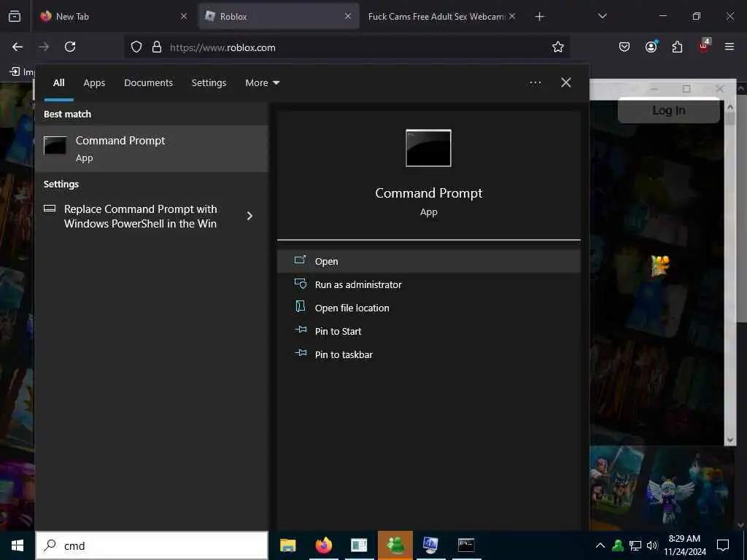This screenshot has width=747, height=560.
Task: Open the Firefox account menu
Action: (651, 47)
